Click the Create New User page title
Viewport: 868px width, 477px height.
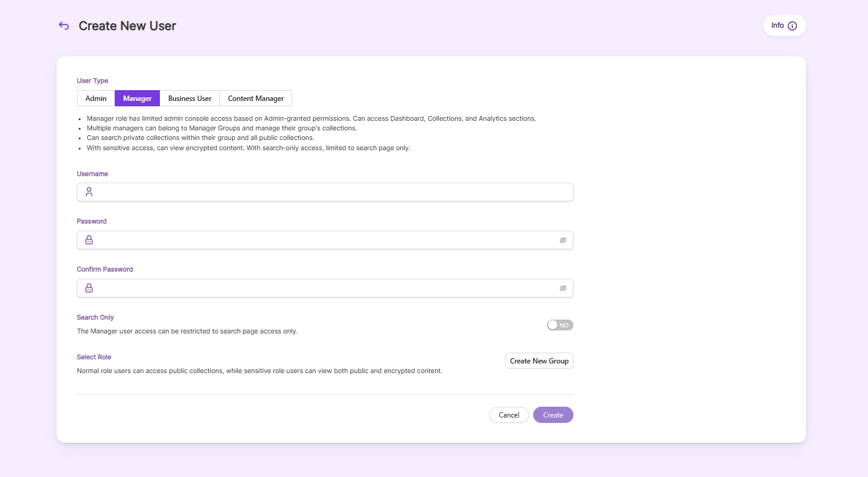tap(127, 26)
